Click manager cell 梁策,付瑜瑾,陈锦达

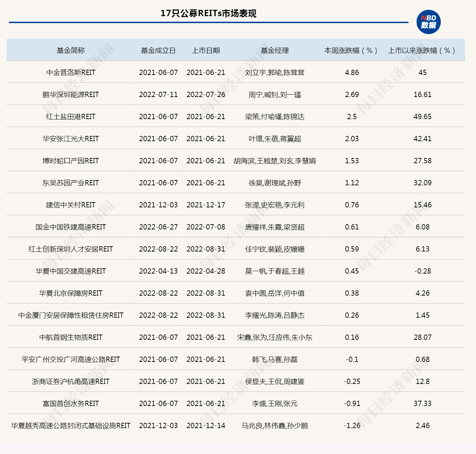275,117
